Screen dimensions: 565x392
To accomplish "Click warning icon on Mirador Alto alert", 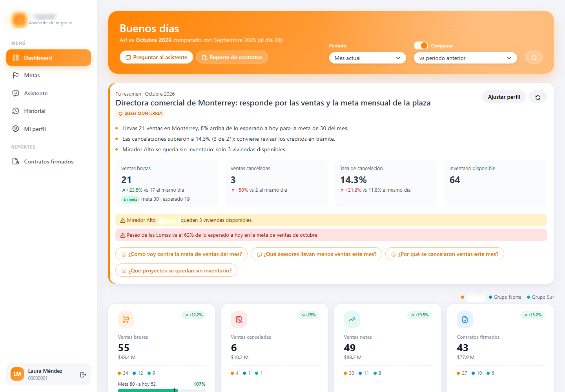I will click(123, 220).
